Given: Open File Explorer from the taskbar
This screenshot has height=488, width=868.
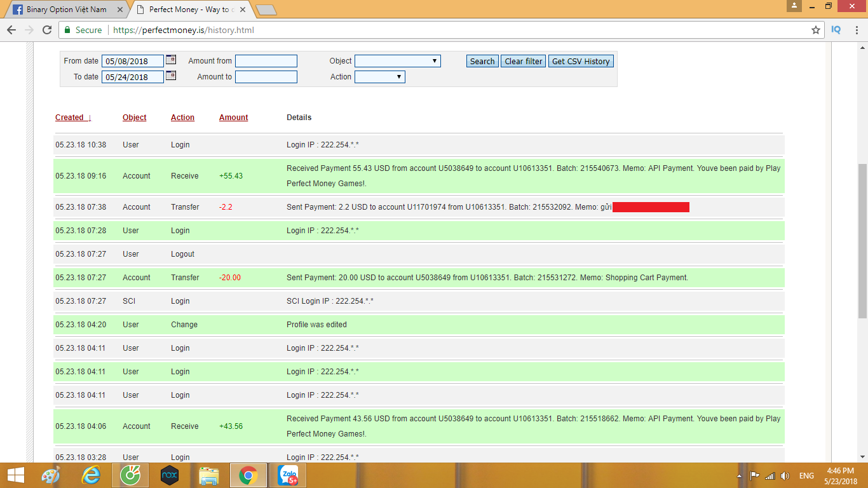Looking at the screenshot, I should pos(208,475).
